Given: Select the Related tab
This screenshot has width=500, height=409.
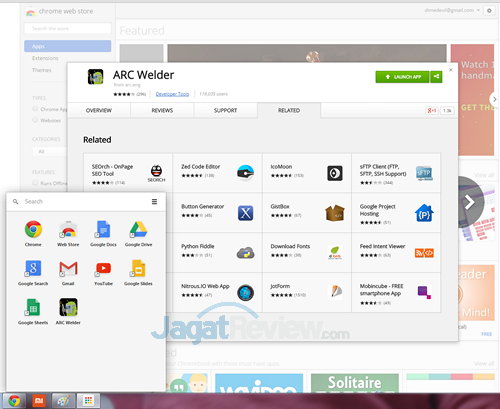Looking at the screenshot, I should (289, 110).
